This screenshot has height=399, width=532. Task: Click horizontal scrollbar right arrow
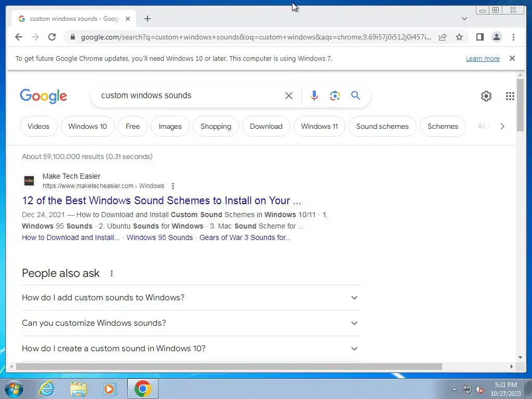[x=512, y=366]
